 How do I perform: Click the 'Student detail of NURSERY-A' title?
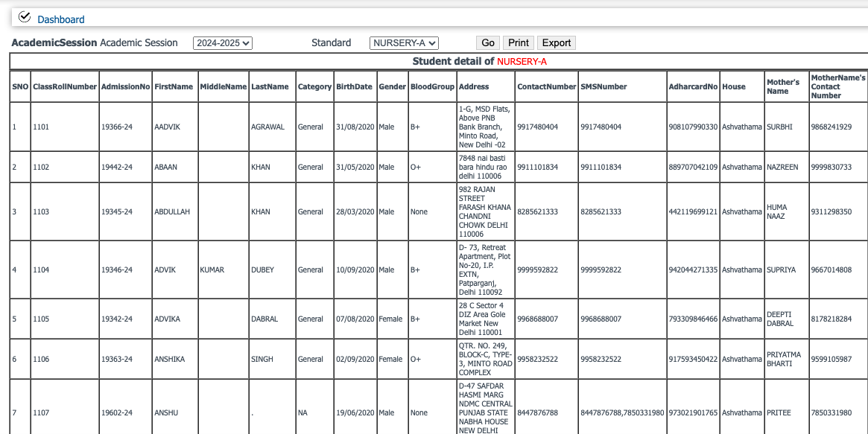click(479, 61)
